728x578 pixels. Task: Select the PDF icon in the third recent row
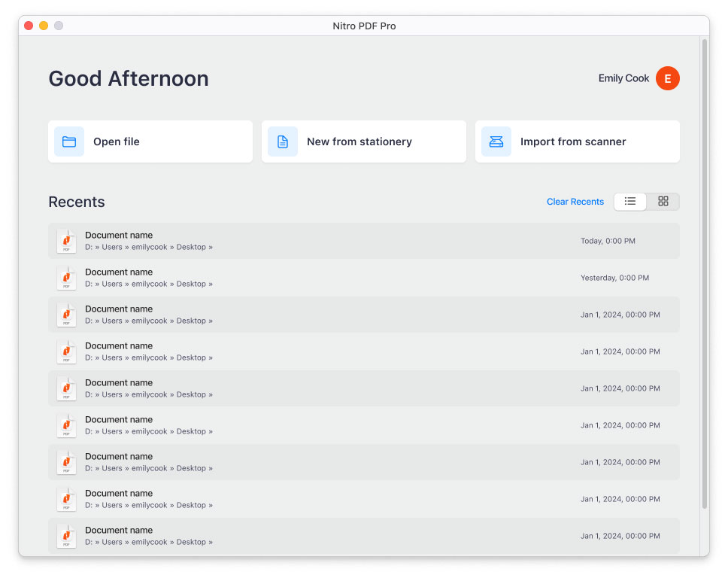point(67,315)
